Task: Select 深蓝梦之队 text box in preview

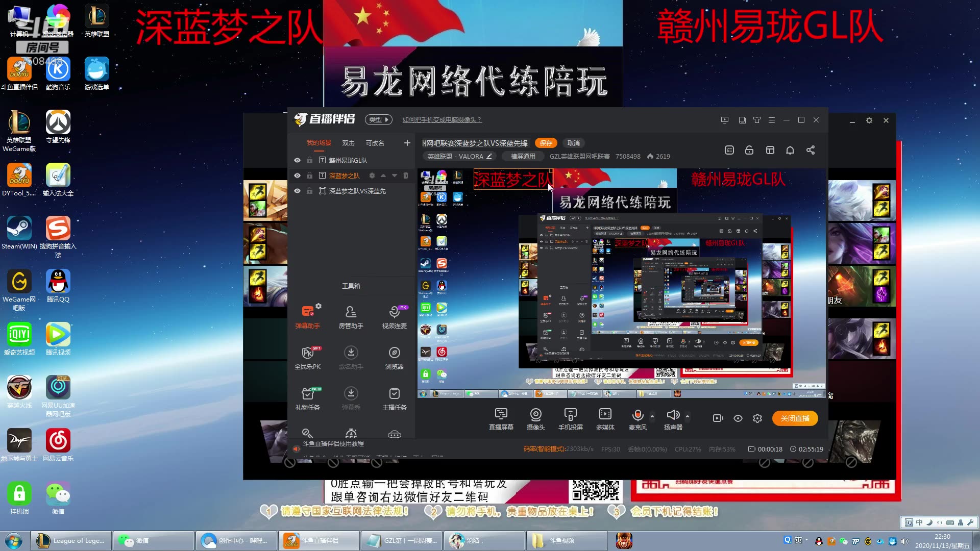Action: [x=513, y=179]
